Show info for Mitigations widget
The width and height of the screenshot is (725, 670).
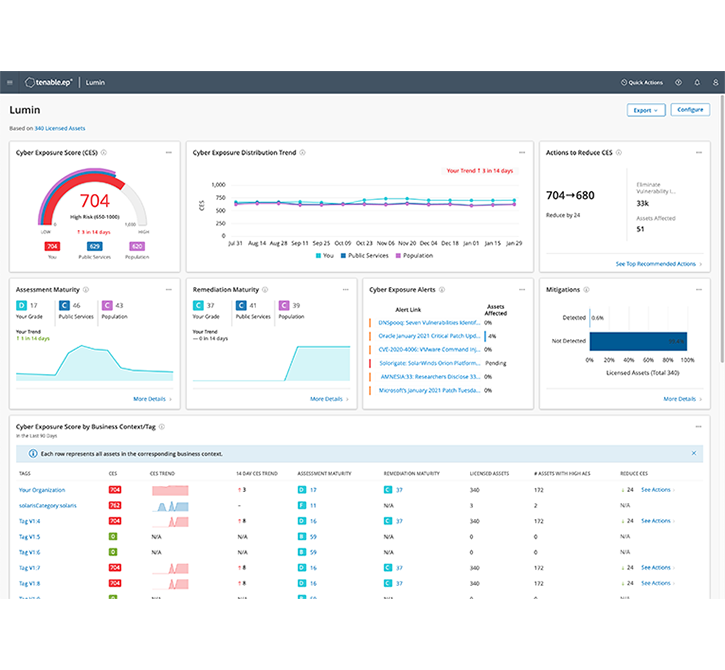(586, 289)
